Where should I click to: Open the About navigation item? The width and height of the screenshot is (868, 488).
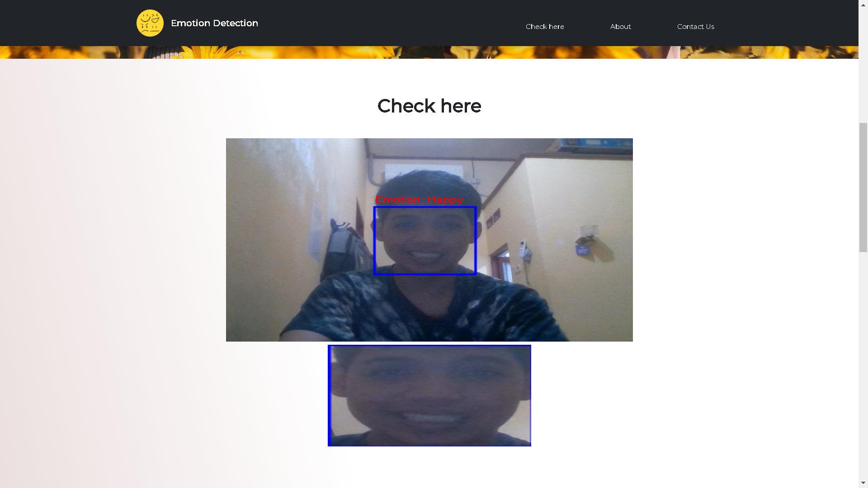coord(620,26)
